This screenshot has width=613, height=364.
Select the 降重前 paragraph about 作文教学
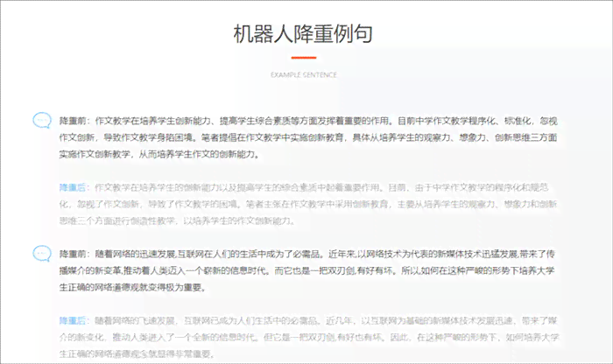[308, 137]
